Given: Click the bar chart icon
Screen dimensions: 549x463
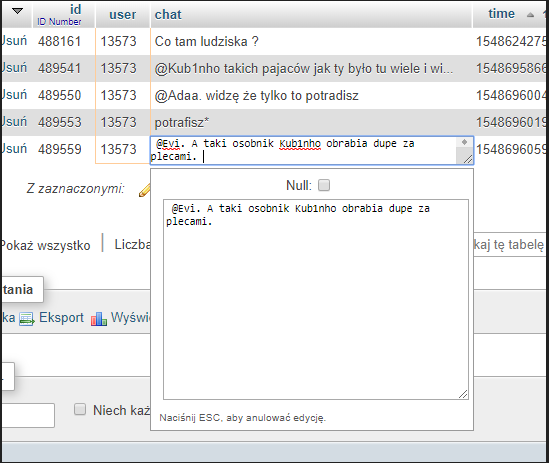Looking at the screenshot, I should (99, 319).
